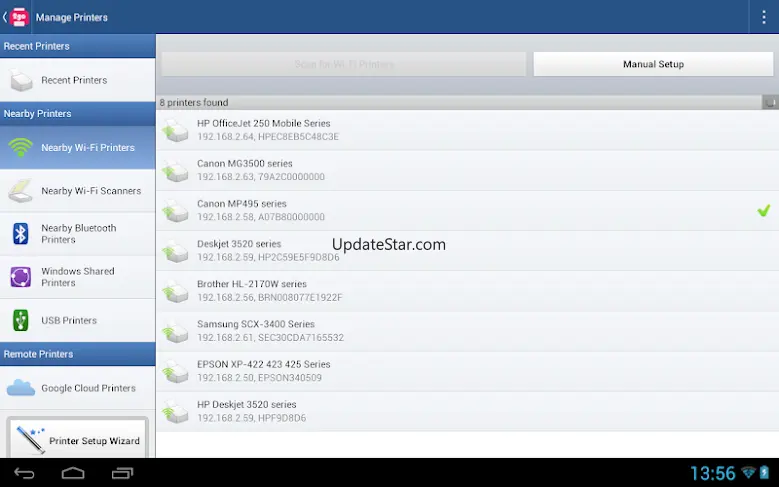
Task: Tap the Android Back navigation button
Action: [24, 473]
